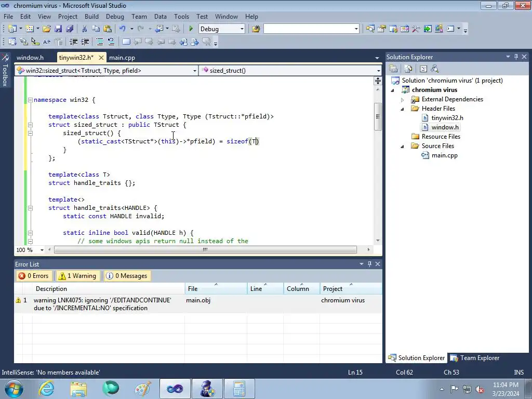532x399 pixels.
Task: Open the Debug configuration dropdown
Action: pos(242,29)
